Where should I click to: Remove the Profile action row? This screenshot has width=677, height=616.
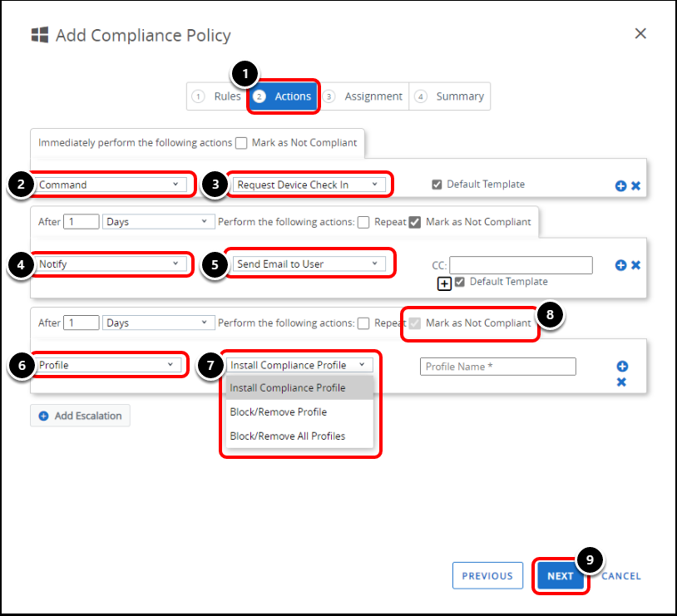[621, 382]
